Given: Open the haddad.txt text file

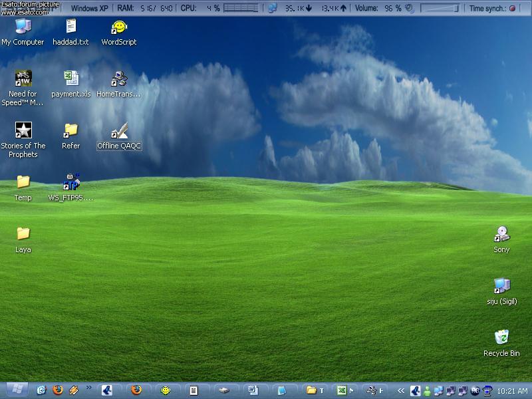Looking at the screenshot, I should tap(70, 27).
